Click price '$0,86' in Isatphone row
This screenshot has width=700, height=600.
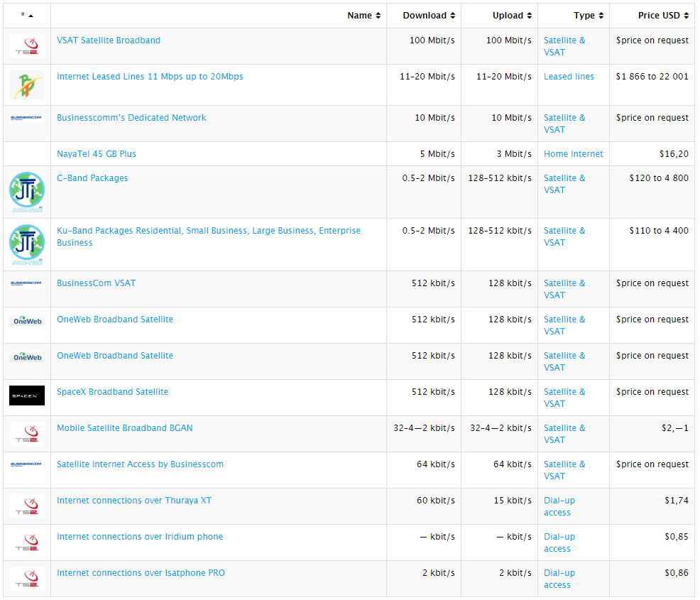pos(677,572)
